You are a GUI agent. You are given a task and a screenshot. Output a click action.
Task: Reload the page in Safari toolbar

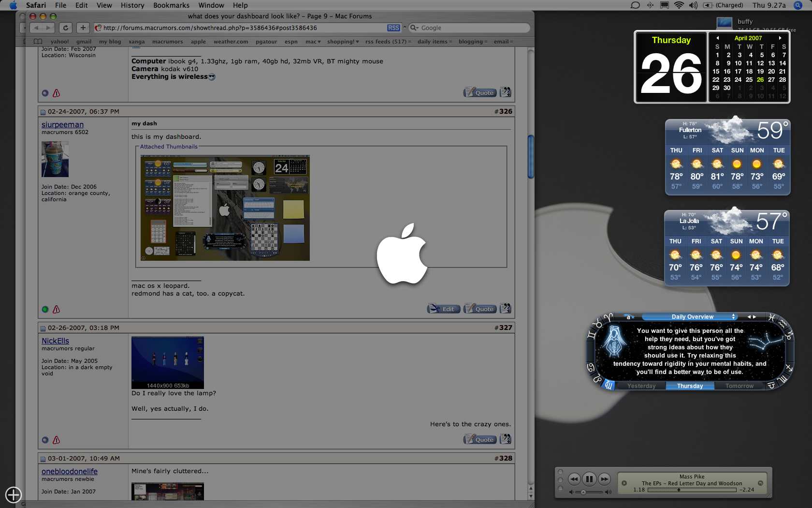(x=66, y=28)
